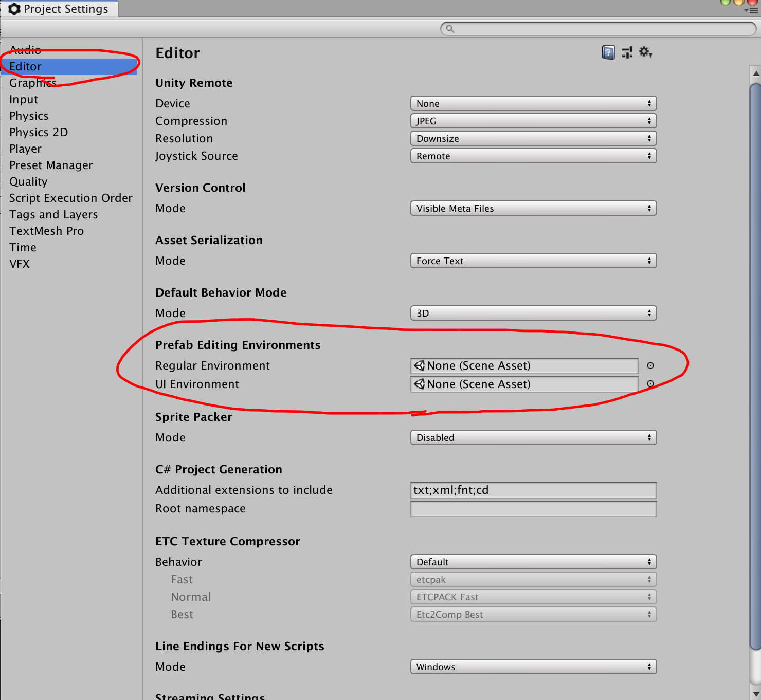Open the gear settings menu for Editor
Screen dimensions: 761x700
click(645, 52)
